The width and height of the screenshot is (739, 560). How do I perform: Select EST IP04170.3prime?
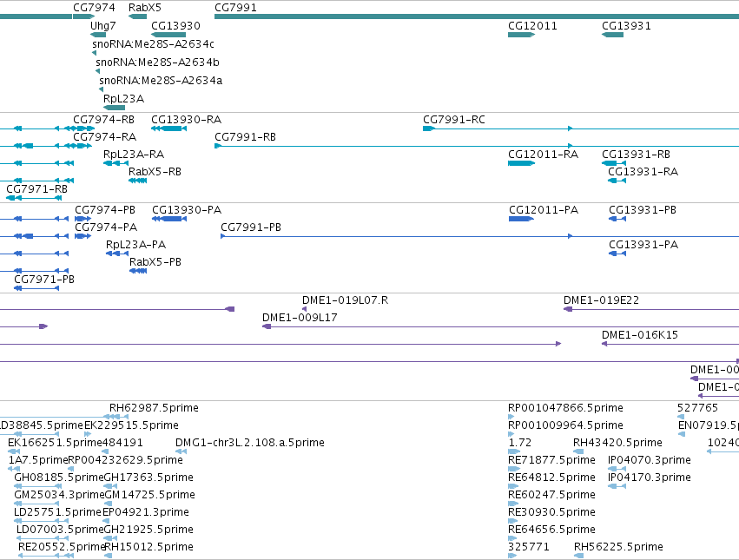(650, 477)
